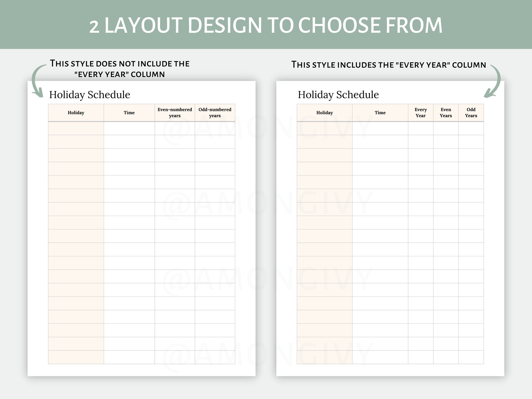Select the 'Holiday' header on left table

pyautogui.click(x=76, y=113)
